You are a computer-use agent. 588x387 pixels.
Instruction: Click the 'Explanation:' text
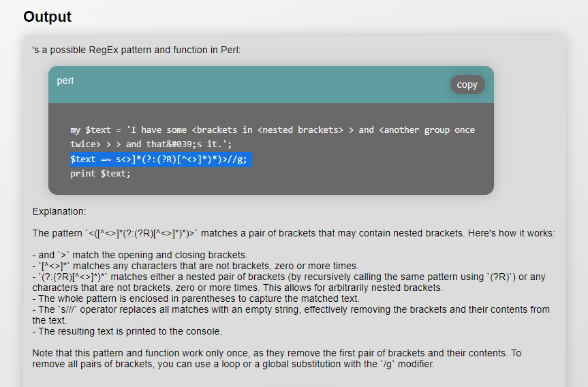[x=59, y=211]
